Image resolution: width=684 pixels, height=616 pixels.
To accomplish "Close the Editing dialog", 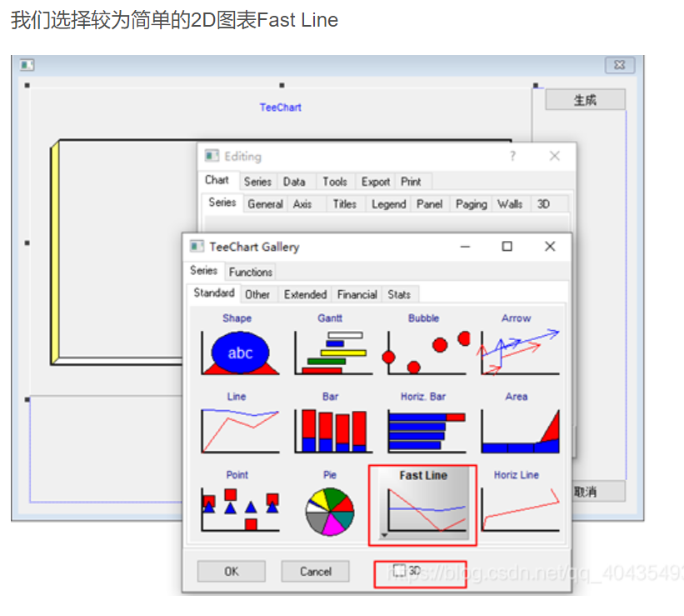I will [554, 156].
